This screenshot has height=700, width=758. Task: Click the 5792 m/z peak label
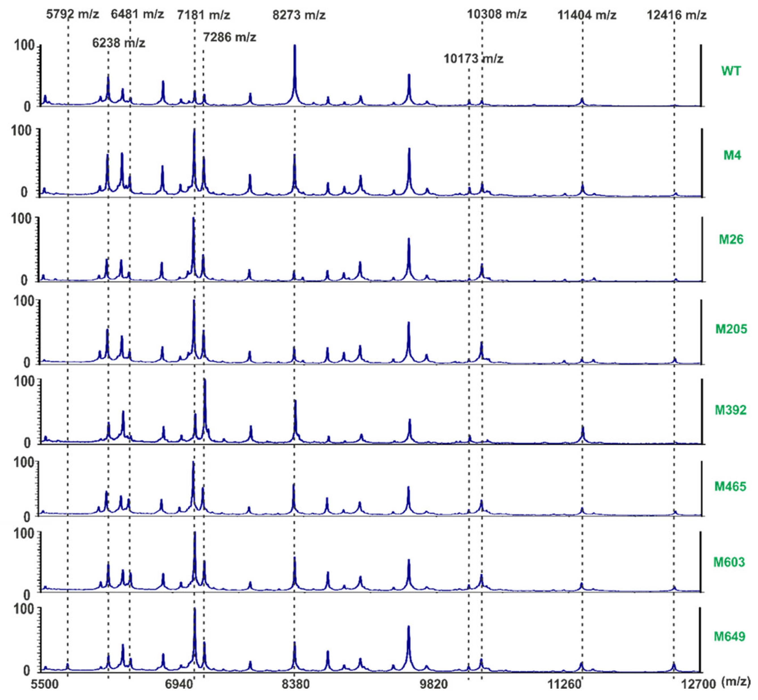[72, 14]
